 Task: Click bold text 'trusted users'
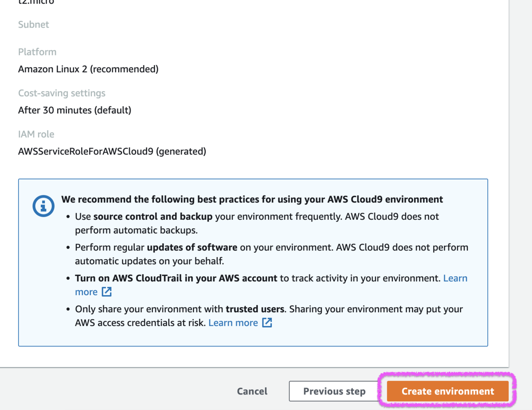255,309
